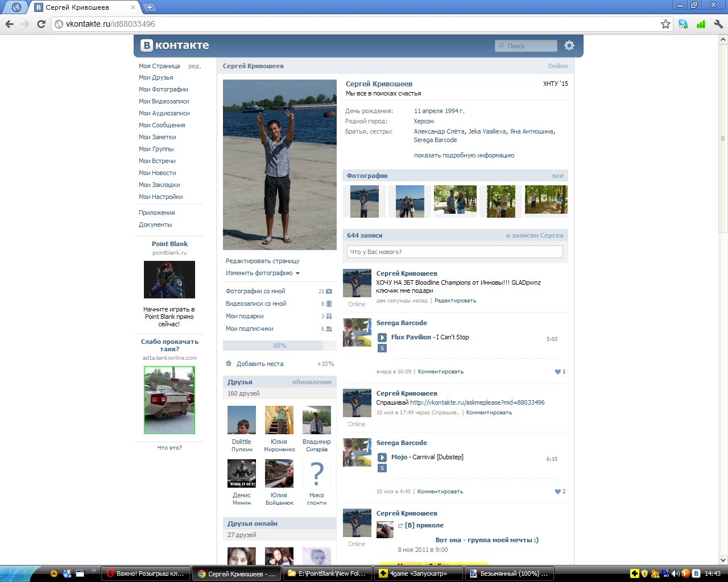Switch to 4game «Запускатр» taskbar window
The image size is (728, 582).
(418, 573)
